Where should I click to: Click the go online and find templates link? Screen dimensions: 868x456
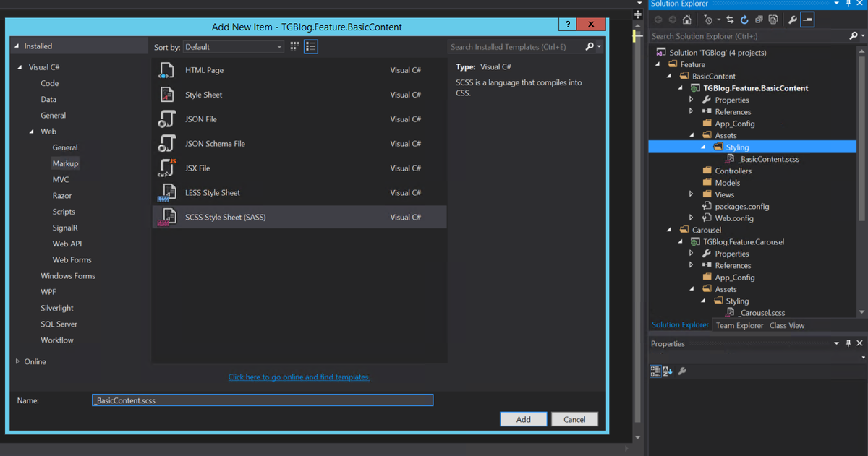point(299,377)
